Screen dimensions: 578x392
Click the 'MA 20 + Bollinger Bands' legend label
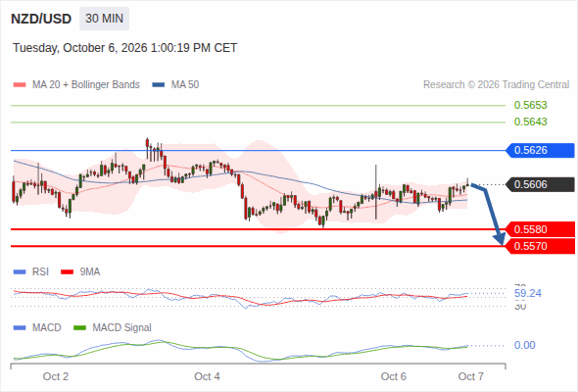pos(86,85)
